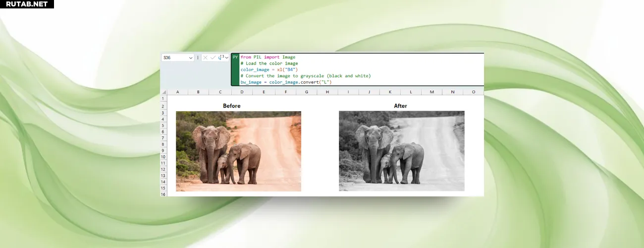Select column F header
The image size is (644, 248).
tap(285, 92)
